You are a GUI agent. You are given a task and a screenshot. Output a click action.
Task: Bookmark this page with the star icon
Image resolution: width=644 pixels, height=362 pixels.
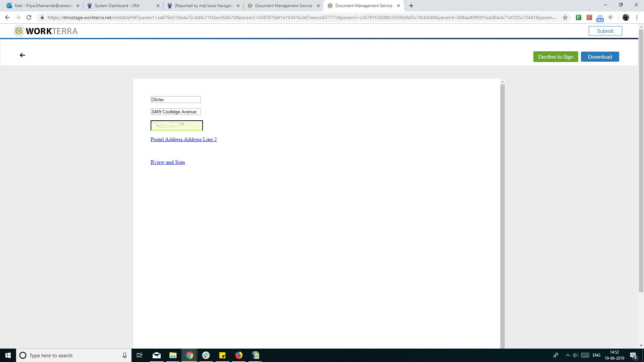pos(565,17)
